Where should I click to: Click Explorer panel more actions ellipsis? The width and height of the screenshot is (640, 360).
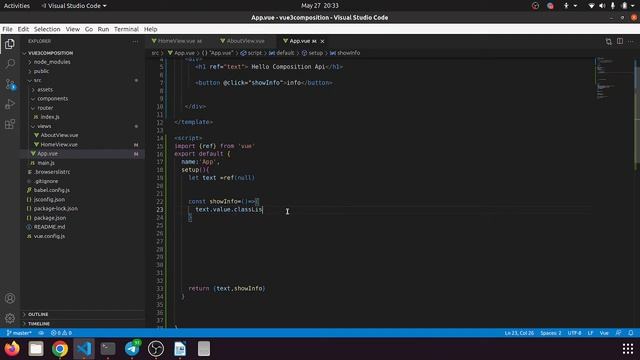[135, 41]
